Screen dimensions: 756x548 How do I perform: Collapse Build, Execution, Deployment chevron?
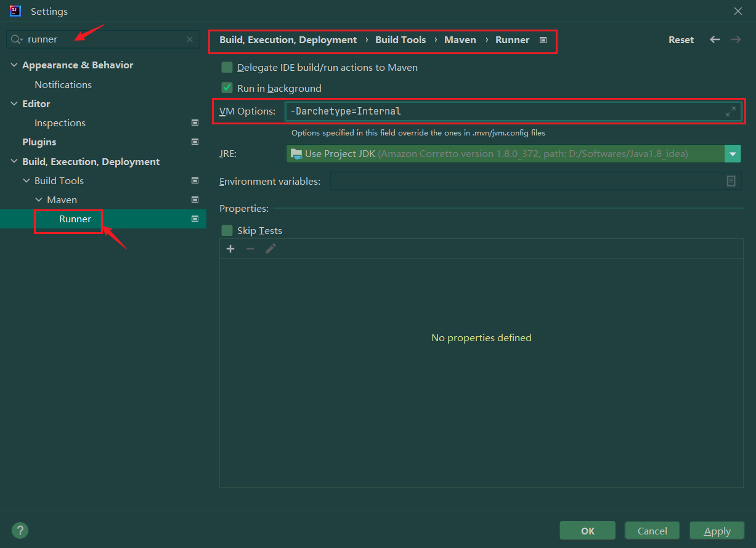pos(14,162)
